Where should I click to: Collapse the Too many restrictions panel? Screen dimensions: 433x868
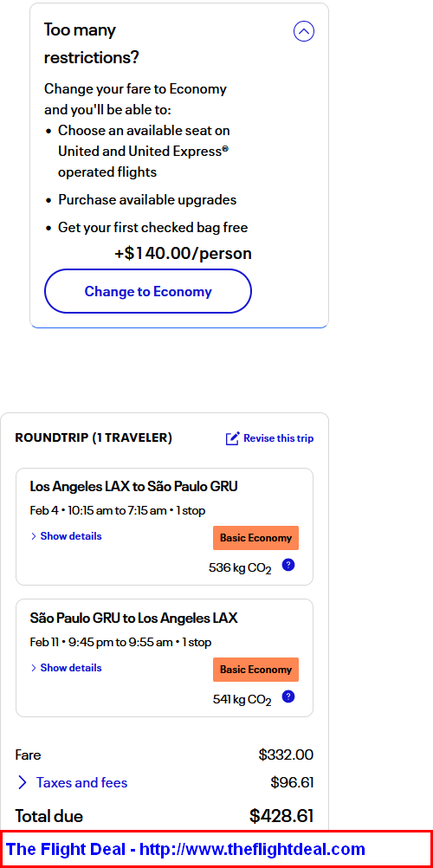coord(303,31)
